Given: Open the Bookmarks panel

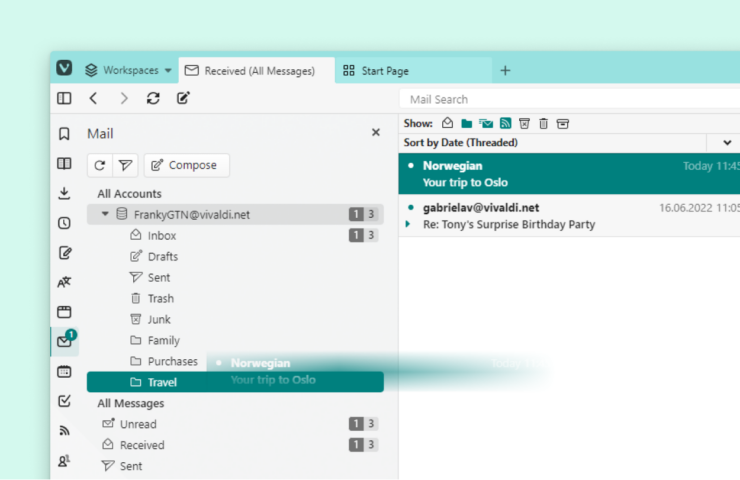Looking at the screenshot, I should 64,134.
